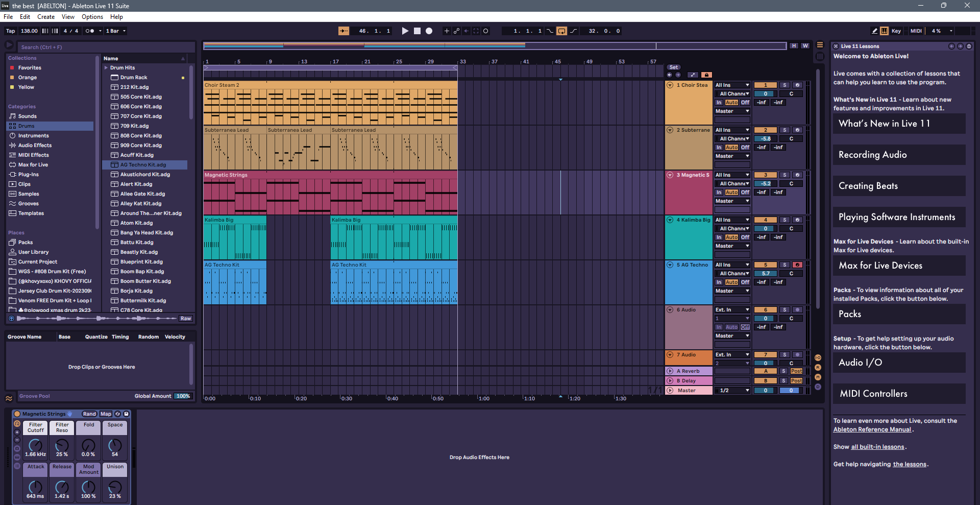Click the Lock Envelopes icon

pyautogui.click(x=706, y=75)
